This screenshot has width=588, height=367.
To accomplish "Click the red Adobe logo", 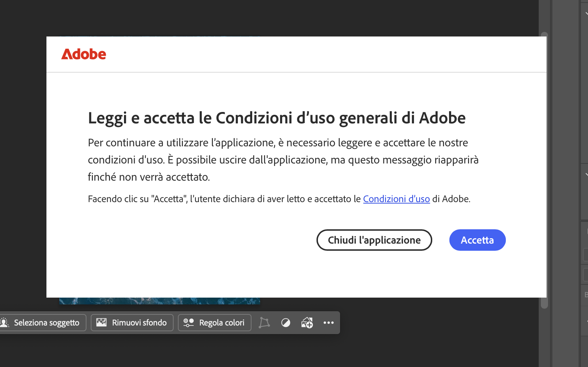I will (x=84, y=54).
